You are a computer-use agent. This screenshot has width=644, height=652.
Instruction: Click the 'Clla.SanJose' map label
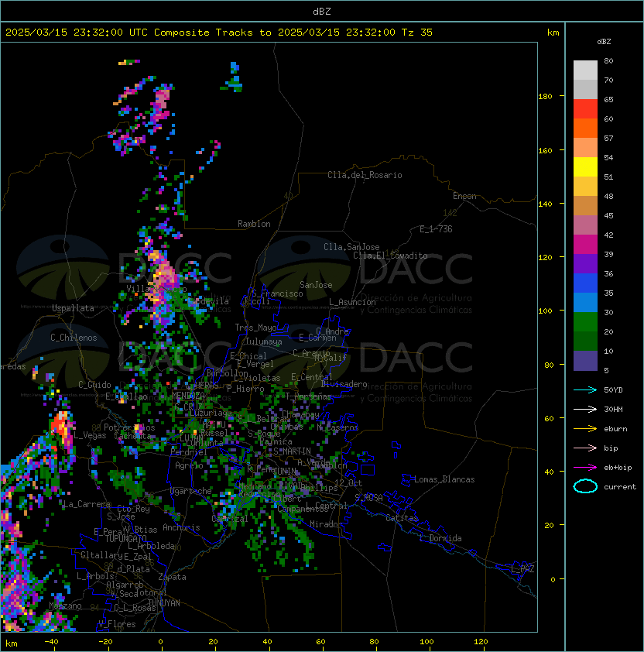click(x=351, y=247)
